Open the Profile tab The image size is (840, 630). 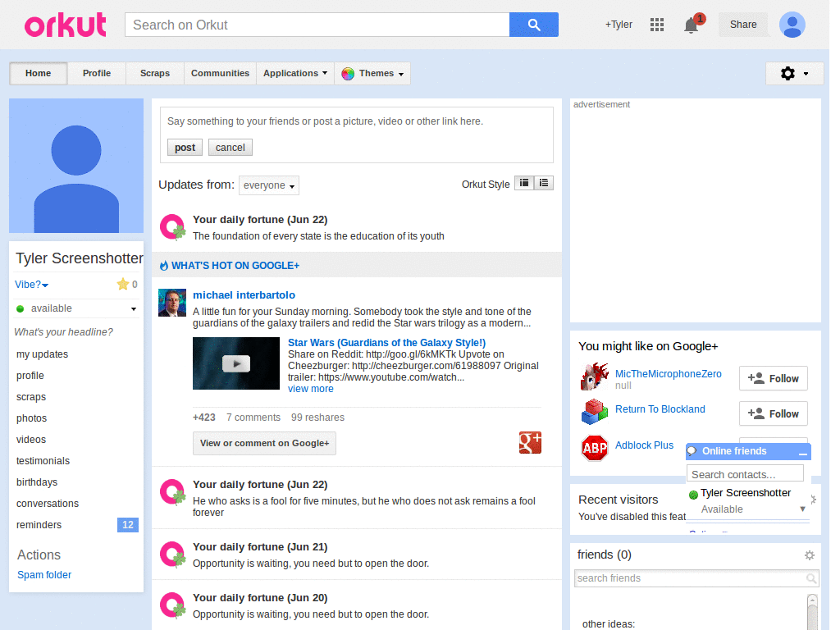[97, 73]
